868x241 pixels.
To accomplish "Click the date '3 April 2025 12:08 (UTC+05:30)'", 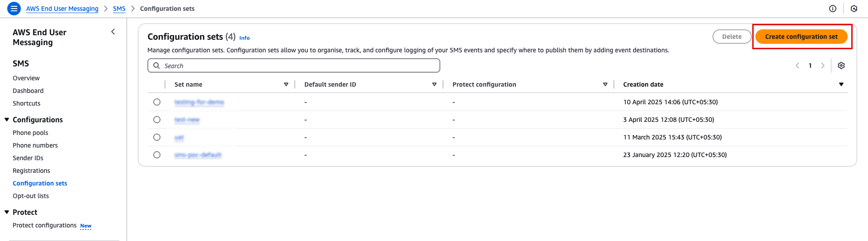I will [669, 120].
